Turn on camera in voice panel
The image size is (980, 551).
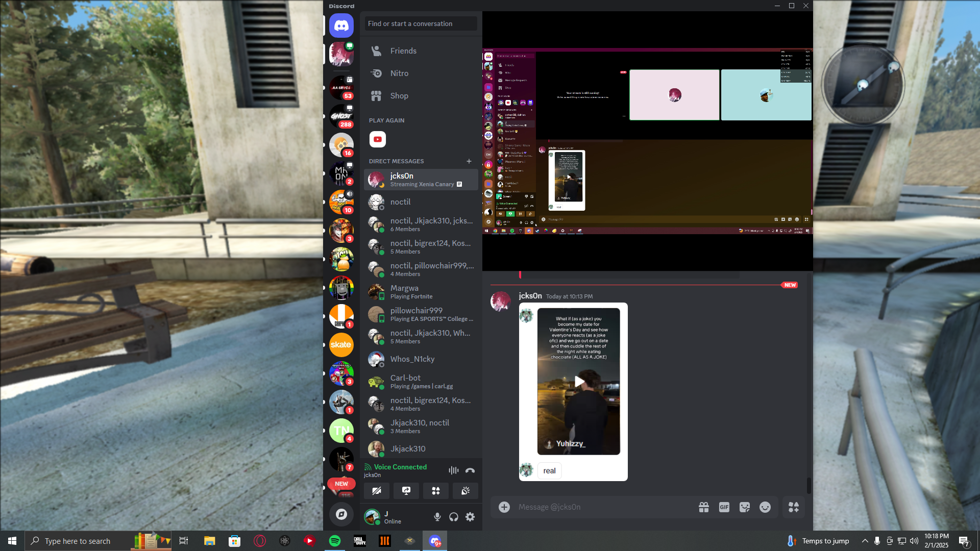pyautogui.click(x=377, y=491)
